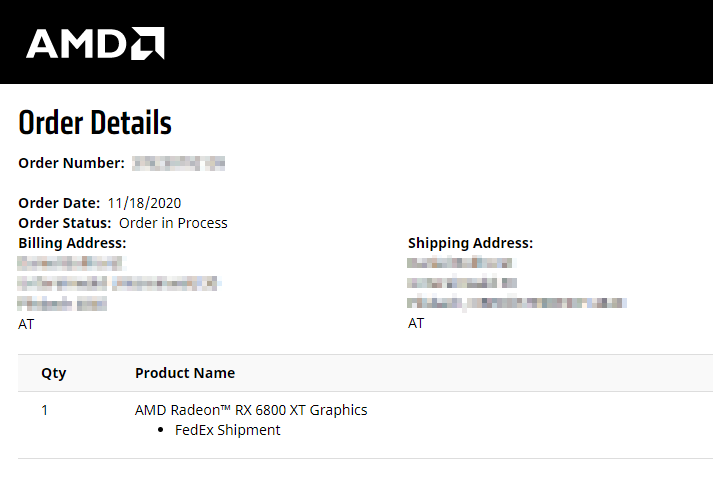Click the Order Date label
The height and width of the screenshot is (493, 713).
59,203
